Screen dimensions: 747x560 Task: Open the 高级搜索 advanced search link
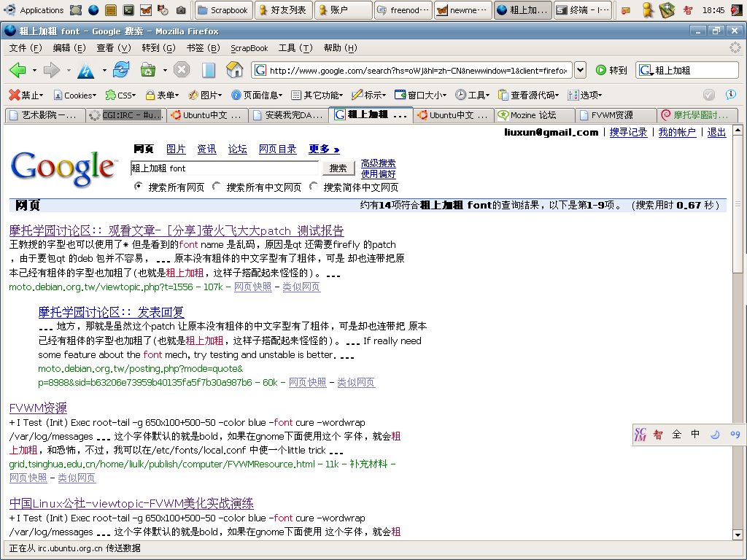(379, 163)
